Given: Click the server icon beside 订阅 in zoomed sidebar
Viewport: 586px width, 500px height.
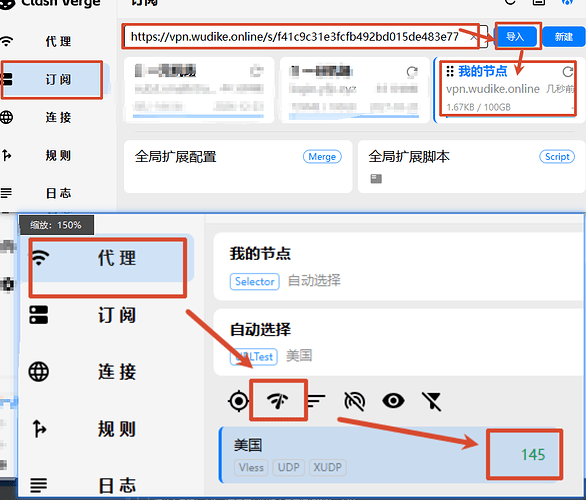Looking at the screenshot, I should pos(38,315).
